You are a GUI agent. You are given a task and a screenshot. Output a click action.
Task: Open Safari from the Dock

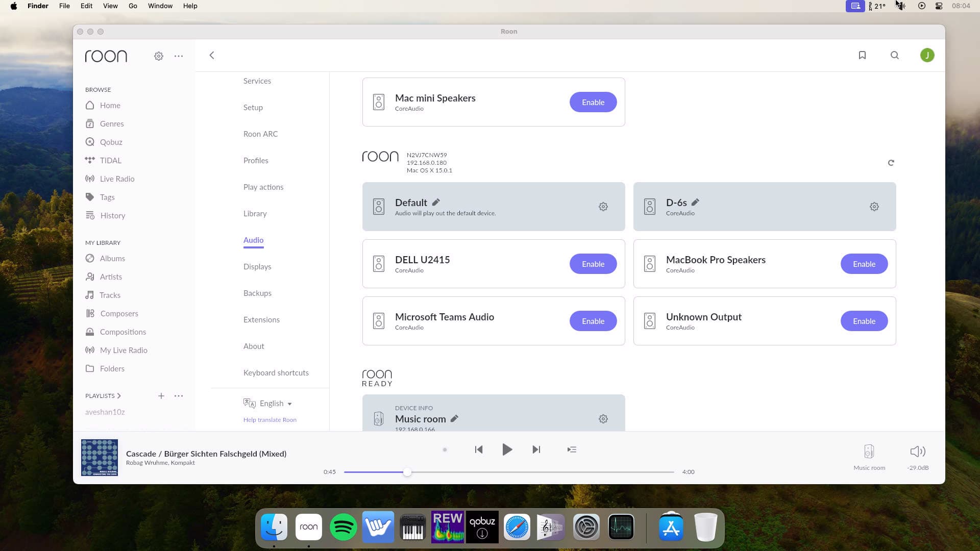pyautogui.click(x=517, y=527)
